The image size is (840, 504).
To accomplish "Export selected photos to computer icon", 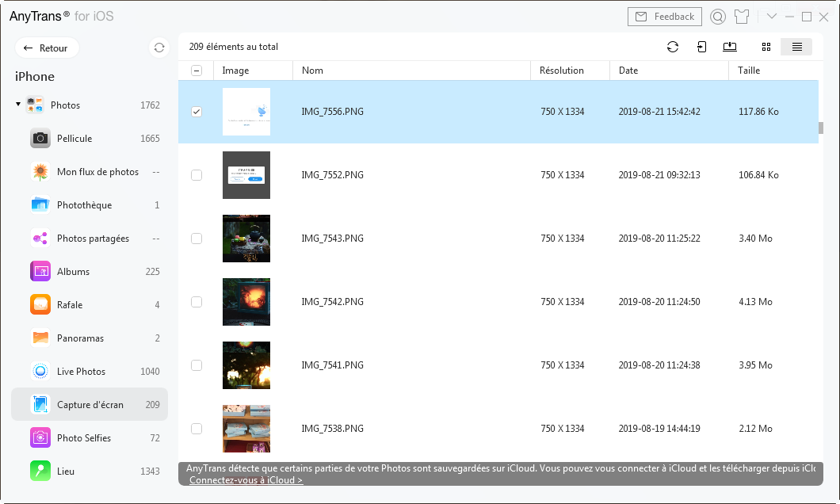I will [730, 47].
